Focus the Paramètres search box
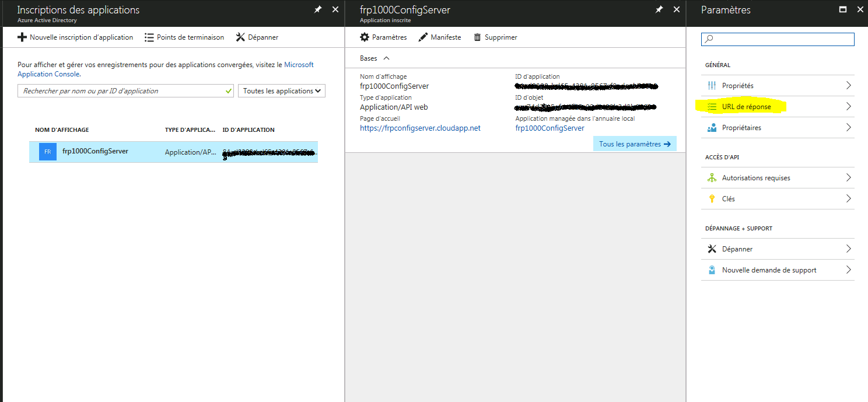Viewport: 868px width, 402px height. click(x=778, y=39)
